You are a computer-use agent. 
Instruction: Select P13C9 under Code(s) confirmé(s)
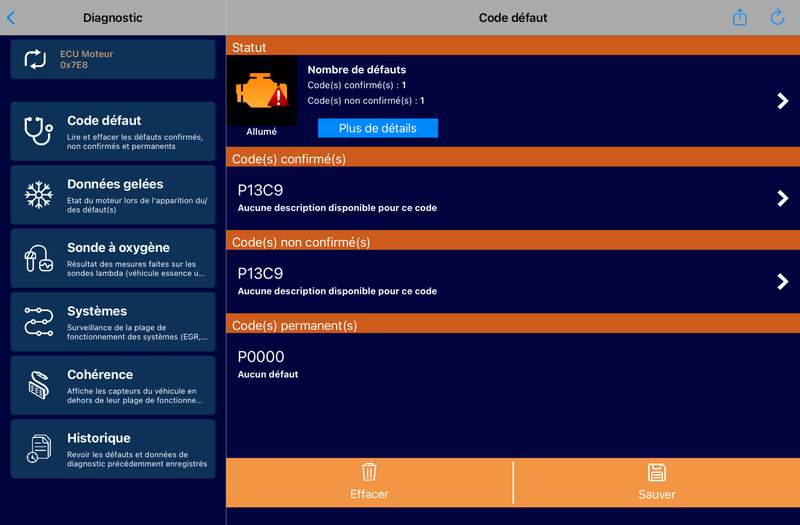513,198
